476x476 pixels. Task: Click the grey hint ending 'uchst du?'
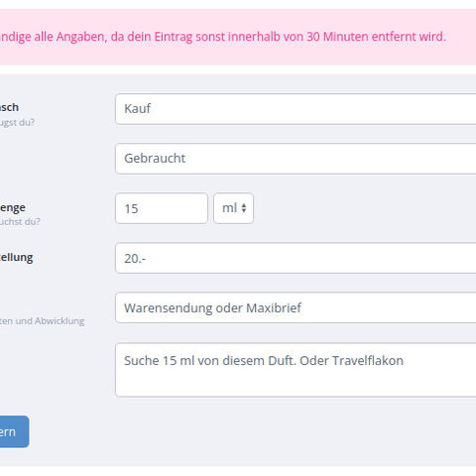(x=20, y=221)
